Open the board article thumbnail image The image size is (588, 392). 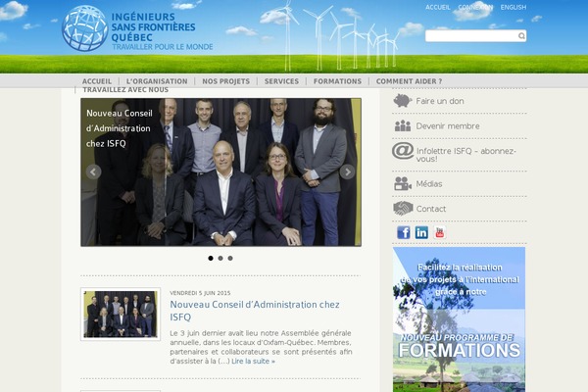(x=121, y=314)
